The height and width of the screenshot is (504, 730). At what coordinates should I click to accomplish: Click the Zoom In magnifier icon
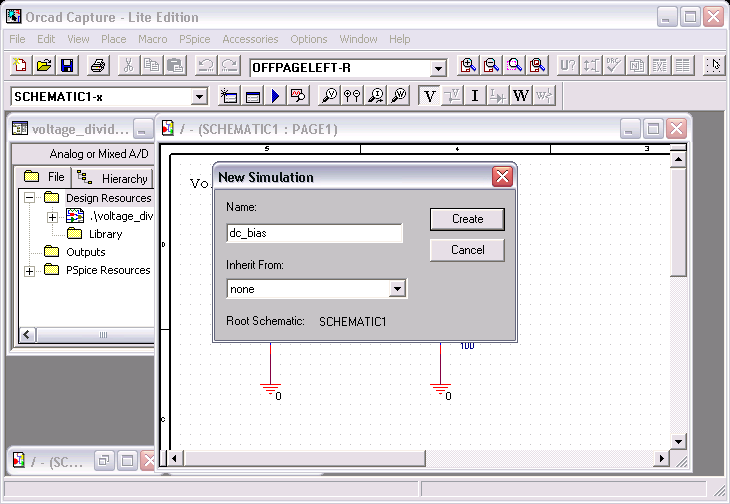click(x=468, y=66)
